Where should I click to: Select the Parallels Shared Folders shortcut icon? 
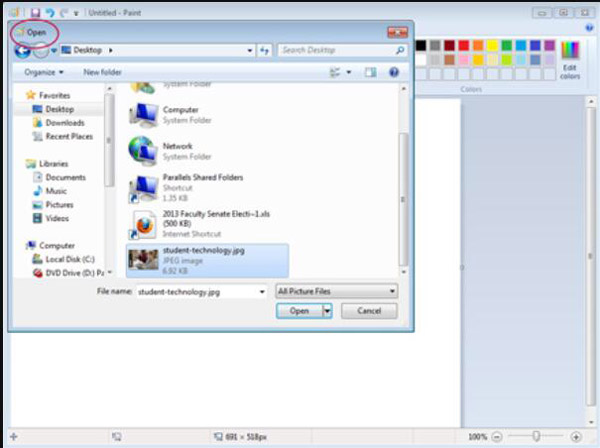coord(143,188)
